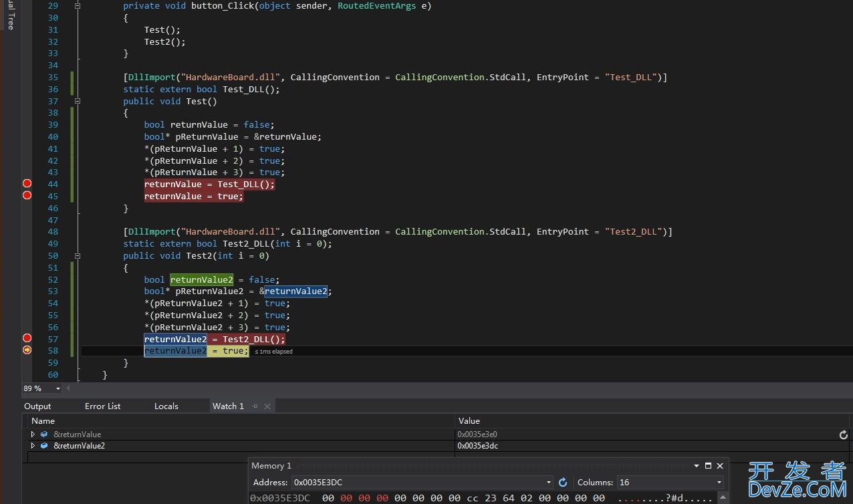Image resolution: width=853 pixels, height=504 pixels.
Task: Re-evaluate the Memory 1 address expression
Action: coord(563,482)
